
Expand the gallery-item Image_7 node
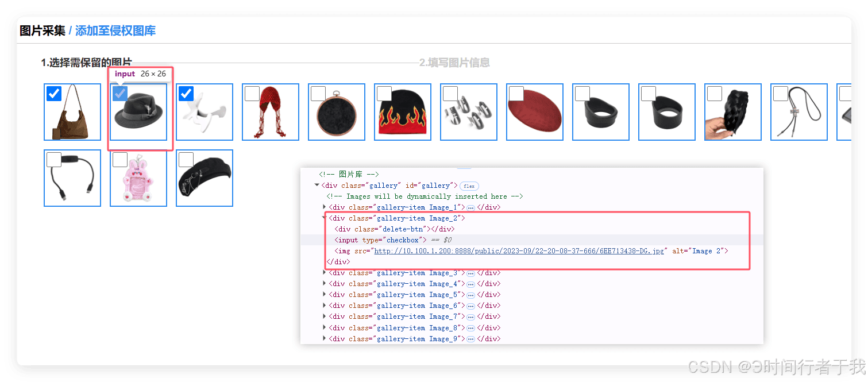click(325, 316)
